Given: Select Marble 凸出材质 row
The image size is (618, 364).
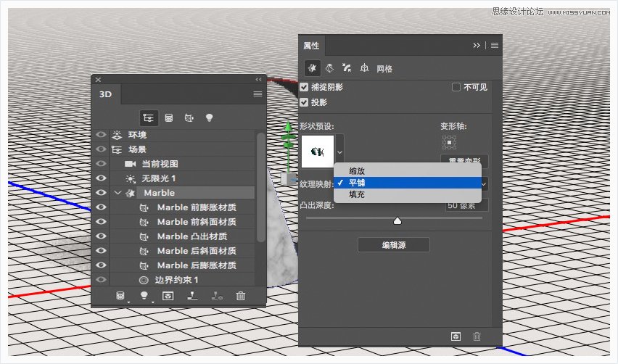Looking at the screenshot, I should tap(183, 236).
